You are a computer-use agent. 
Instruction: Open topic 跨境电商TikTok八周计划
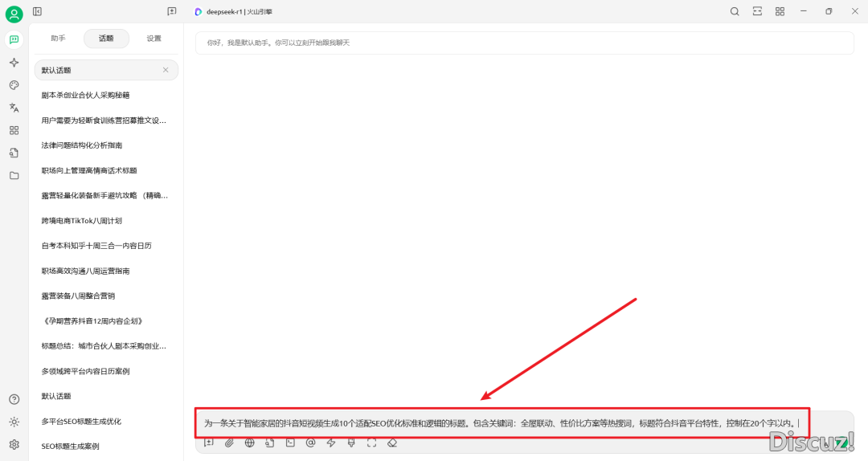pos(82,220)
